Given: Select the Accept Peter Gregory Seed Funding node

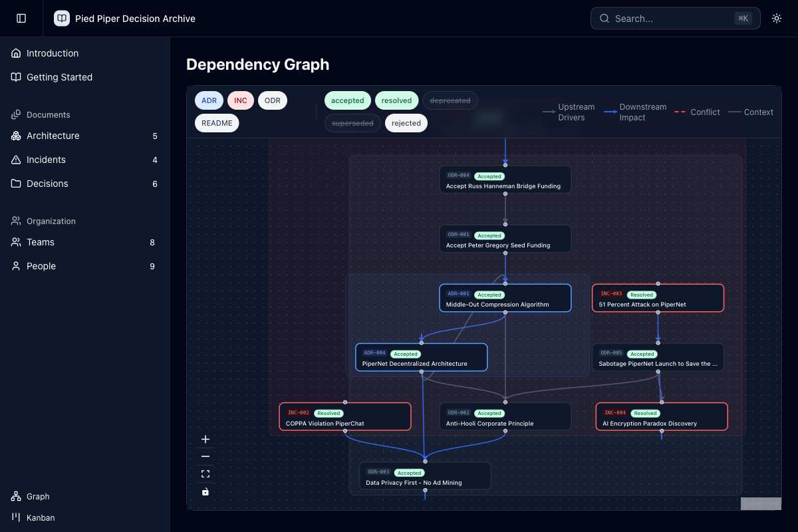Looking at the screenshot, I should pyautogui.click(x=505, y=239).
